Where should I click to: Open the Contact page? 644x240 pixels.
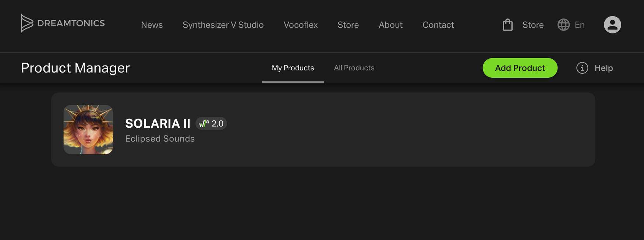tap(438, 25)
